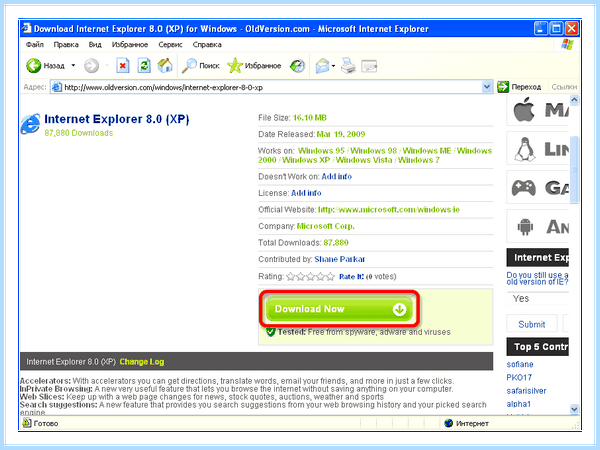Click the Yes poll option
600x450 pixels.
[521, 298]
